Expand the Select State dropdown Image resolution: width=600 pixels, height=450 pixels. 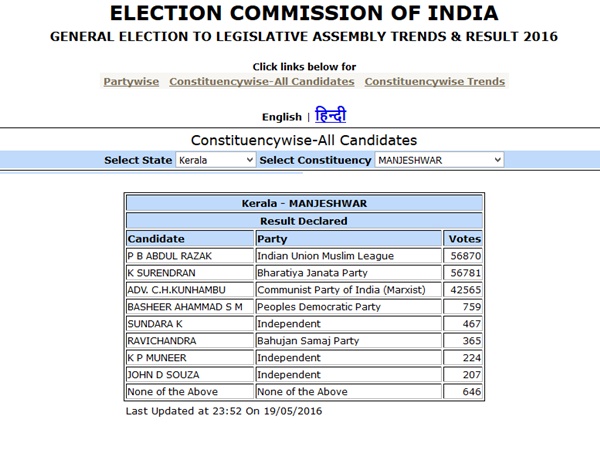point(215,160)
